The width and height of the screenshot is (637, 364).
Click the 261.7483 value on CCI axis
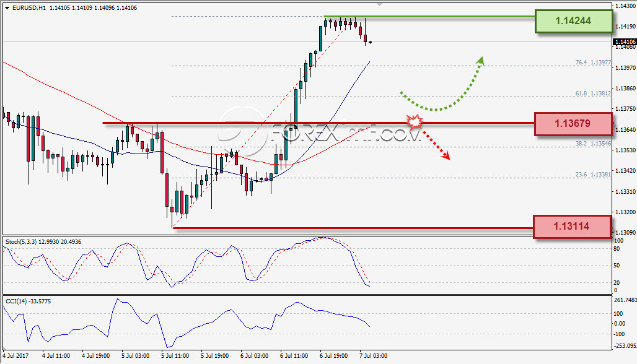[x=625, y=300]
